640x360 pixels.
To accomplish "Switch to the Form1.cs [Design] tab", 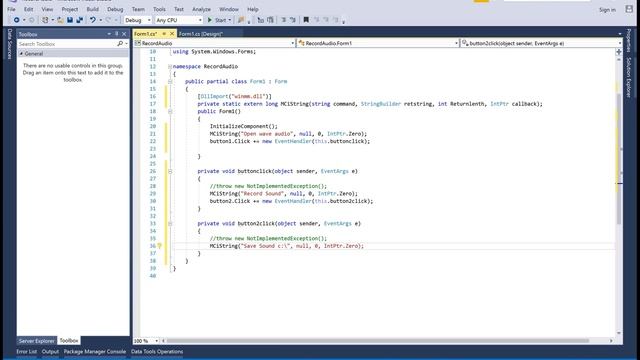I will click(201, 34).
